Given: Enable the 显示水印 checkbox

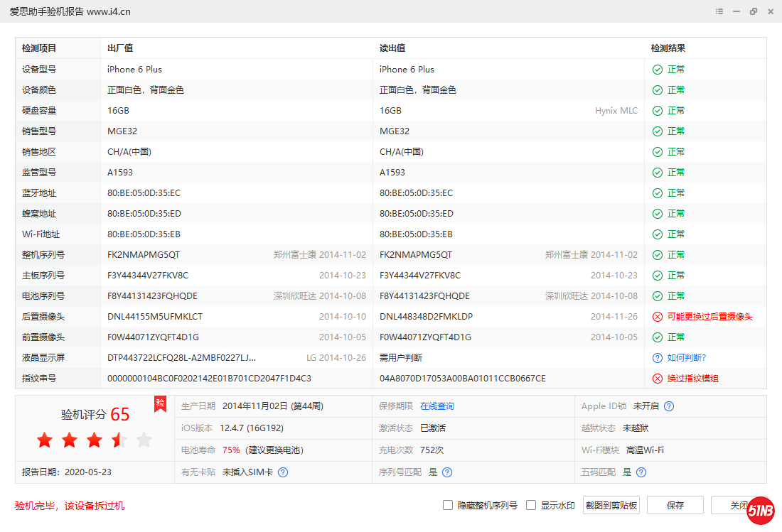Looking at the screenshot, I should click(530, 505).
